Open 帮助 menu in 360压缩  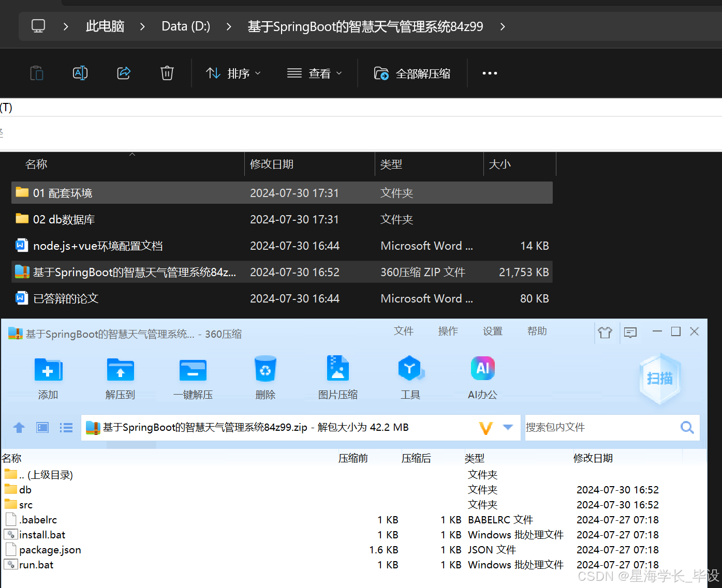coord(537,331)
